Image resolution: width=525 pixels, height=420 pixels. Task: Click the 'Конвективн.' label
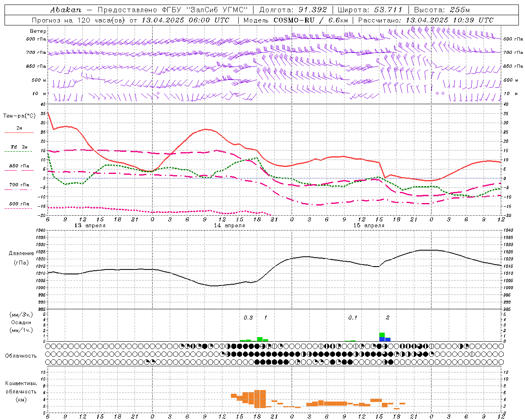click(21, 383)
